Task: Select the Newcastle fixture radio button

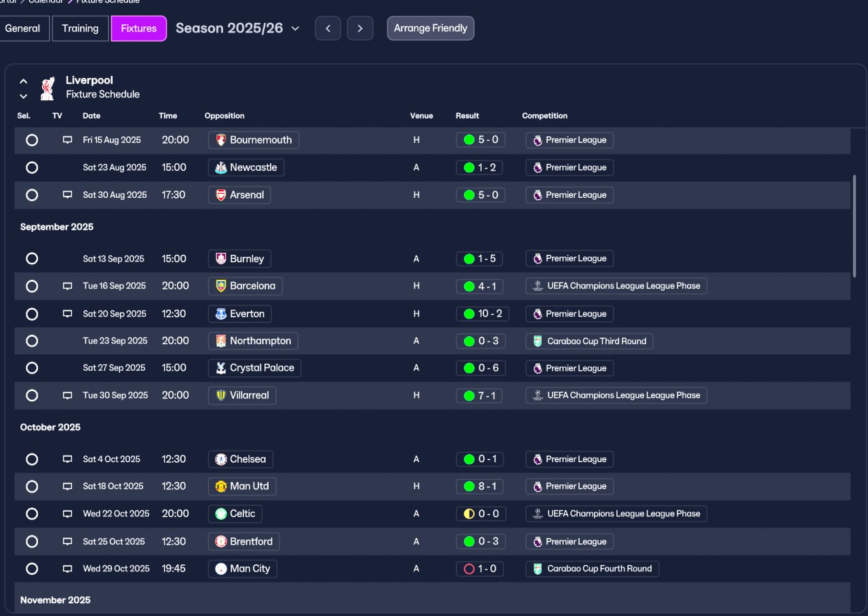Action: click(32, 167)
